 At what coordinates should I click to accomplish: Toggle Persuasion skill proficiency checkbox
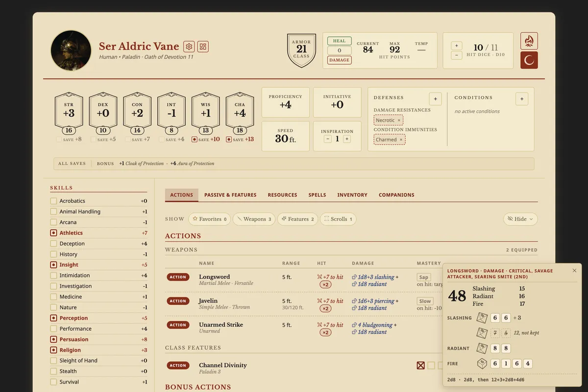click(53, 339)
